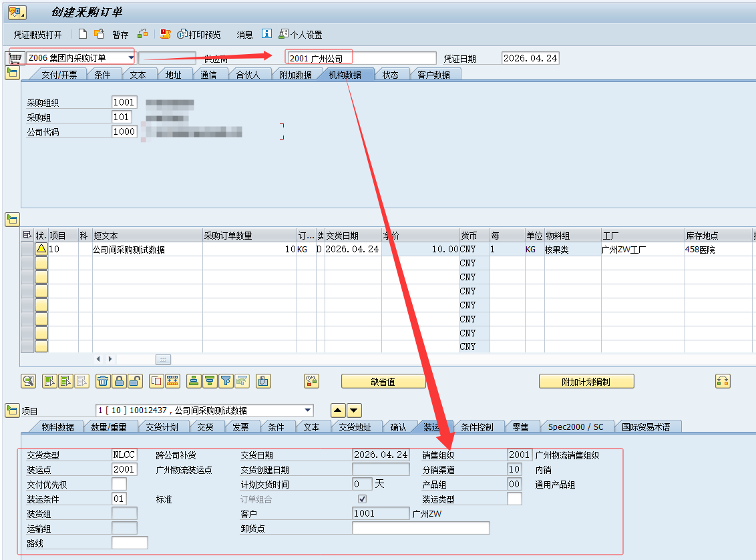The width and height of the screenshot is (756, 560).
Task: Open the item selector dropdown showing 10012437
Action: 307,410
